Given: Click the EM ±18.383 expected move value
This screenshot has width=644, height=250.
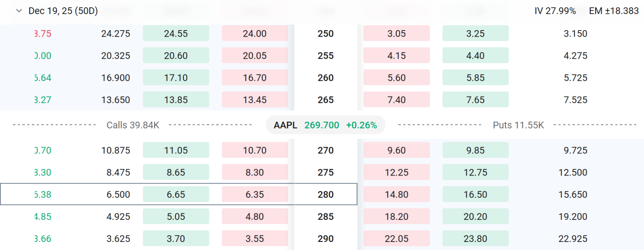Looking at the screenshot, I should (614, 11).
